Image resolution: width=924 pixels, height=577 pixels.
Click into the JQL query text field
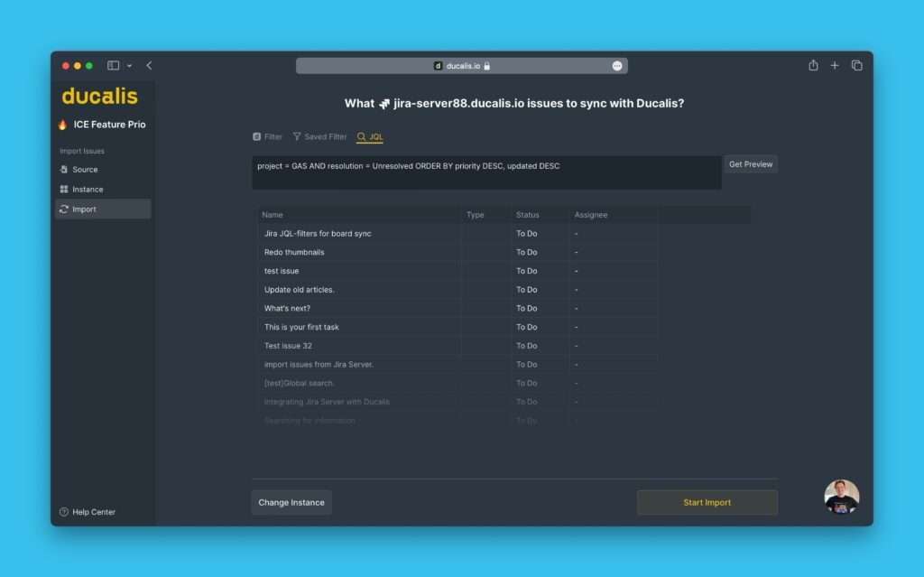pos(485,172)
